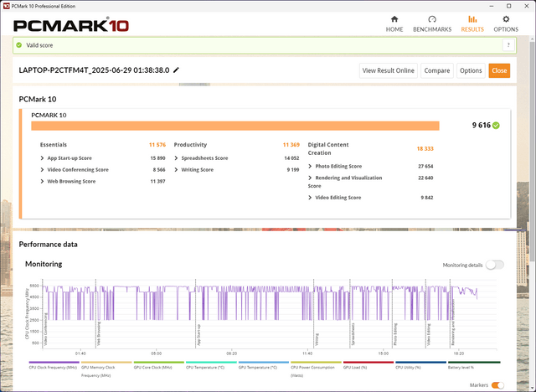Click the PCMark 10 title bar app icon
Viewport: 536px width, 392px height.
[x=6, y=6]
